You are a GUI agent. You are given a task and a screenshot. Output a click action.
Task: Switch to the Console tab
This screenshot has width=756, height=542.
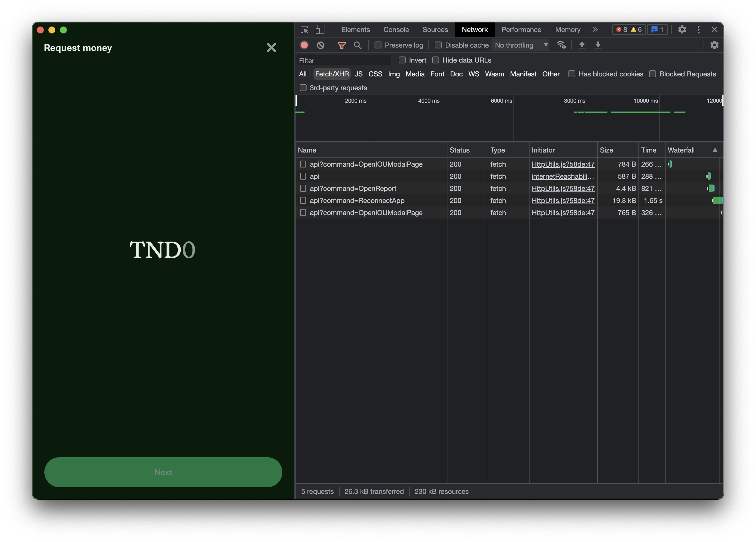tap(396, 30)
